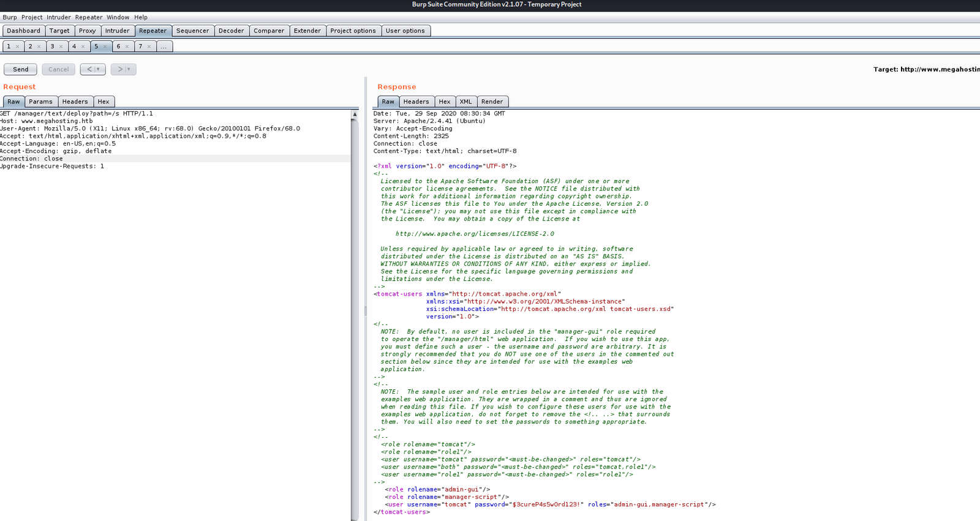This screenshot has height=521, width=980.
Task: Switch to the Proxy tab
Action: 88,31
